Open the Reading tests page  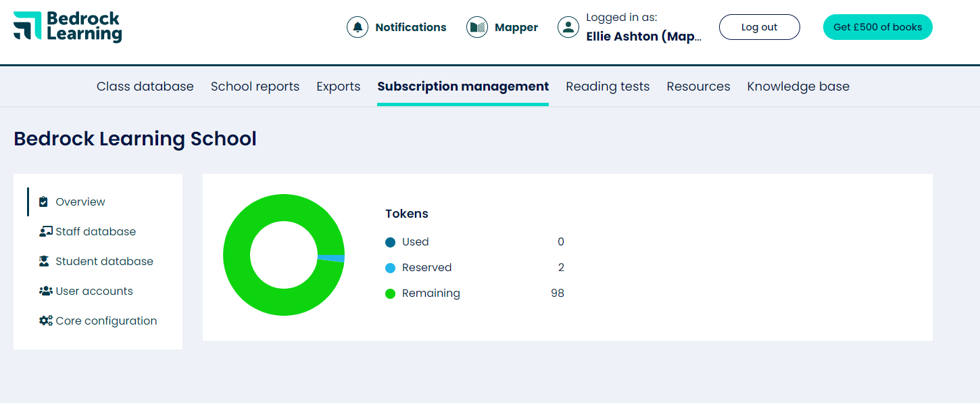[607, 86]
